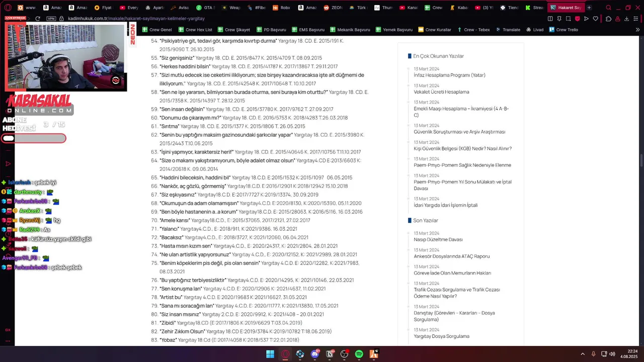Screen dimensions: 644x362
Task: Open Yargıtay Dosya Sorgulama link
Action: click(441, 336)
